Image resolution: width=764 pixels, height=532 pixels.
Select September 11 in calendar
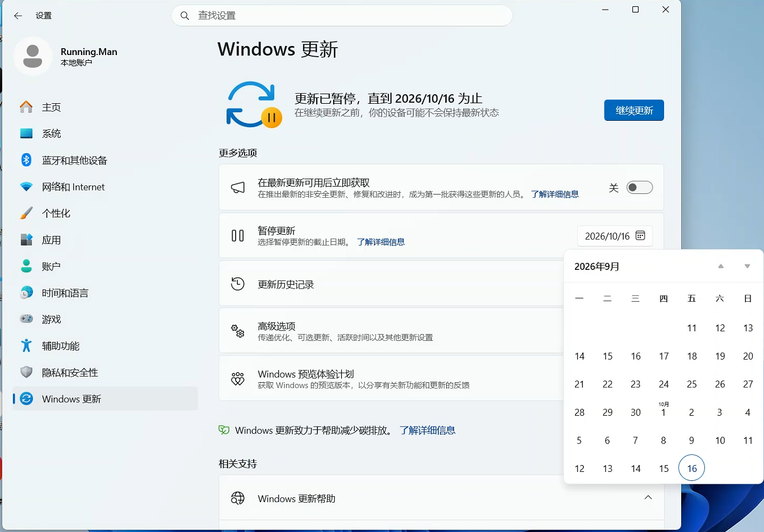pos(691,328)
